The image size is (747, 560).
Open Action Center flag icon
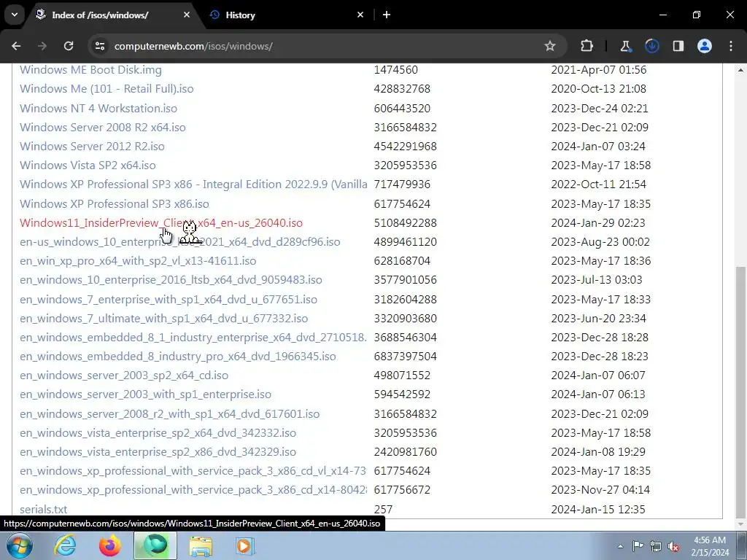638,546
